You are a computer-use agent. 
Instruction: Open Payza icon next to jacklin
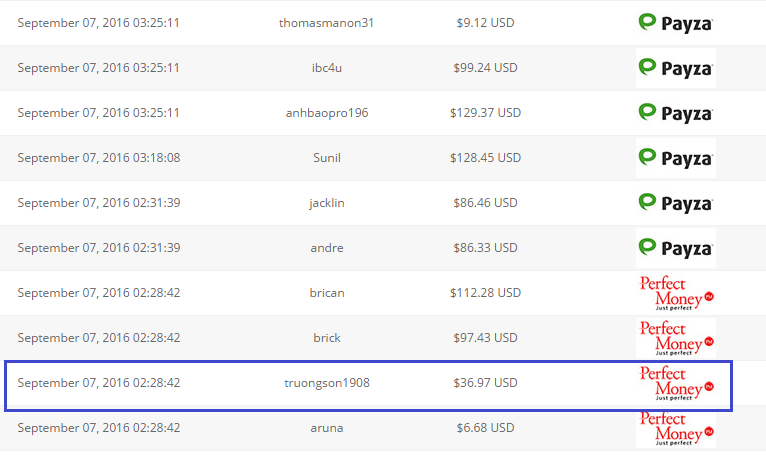675,203
